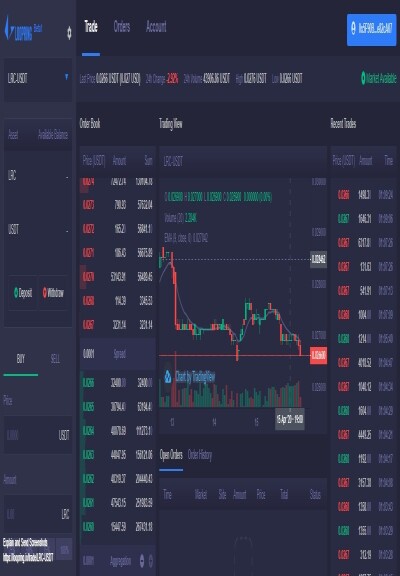Focus the Price input field in USDT
Screen dimensions: 400x576
pos(38,435)
